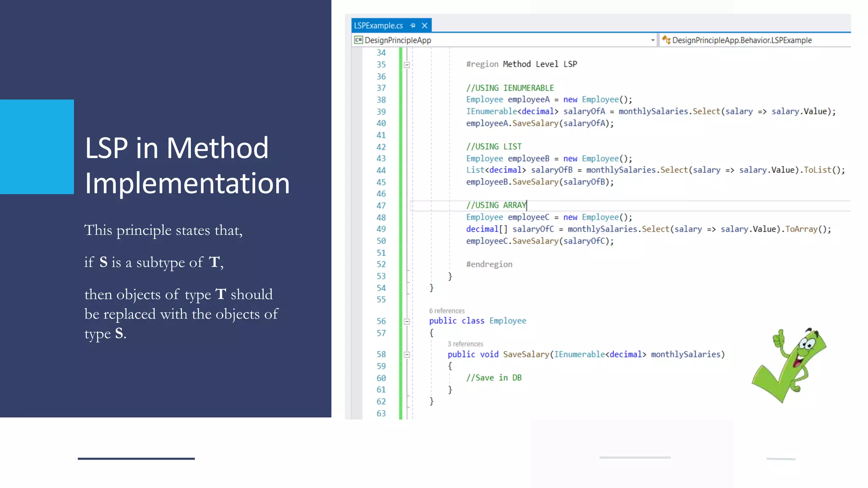This screenshot has height=488, width=868.
Task: Select the LSPExample.cs tab
Action: point(378,25)
